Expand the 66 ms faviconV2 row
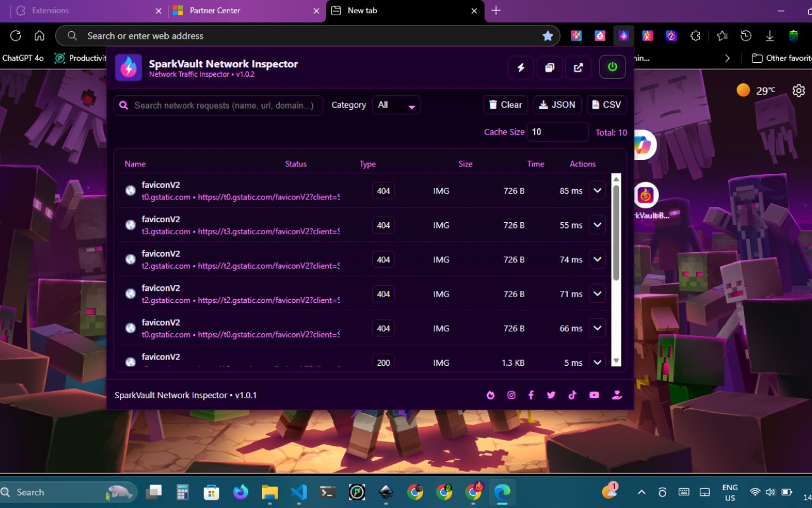 tap(597, 328)
